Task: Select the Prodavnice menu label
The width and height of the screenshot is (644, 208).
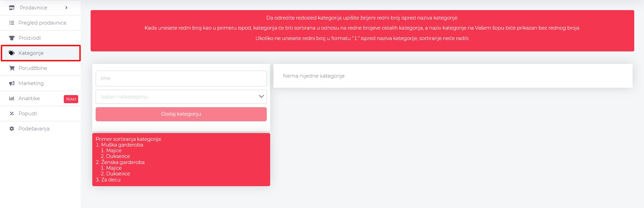Action: tap(33, 8)
